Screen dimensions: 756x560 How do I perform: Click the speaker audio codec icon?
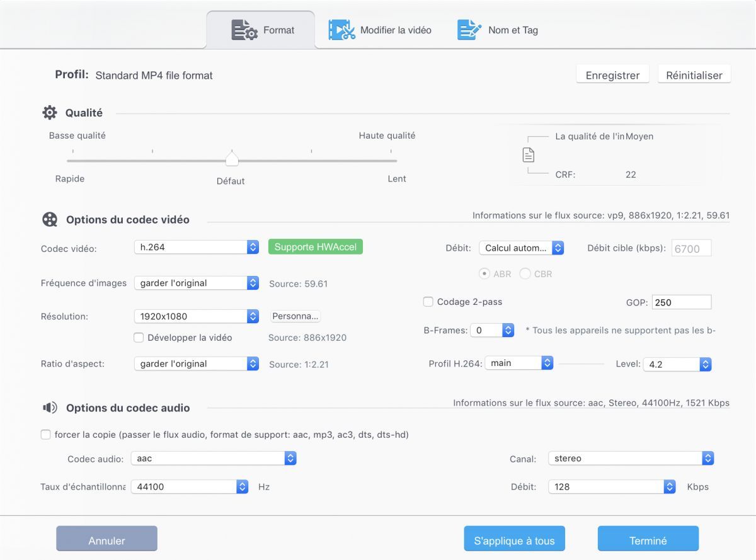[x=50, y=408]
